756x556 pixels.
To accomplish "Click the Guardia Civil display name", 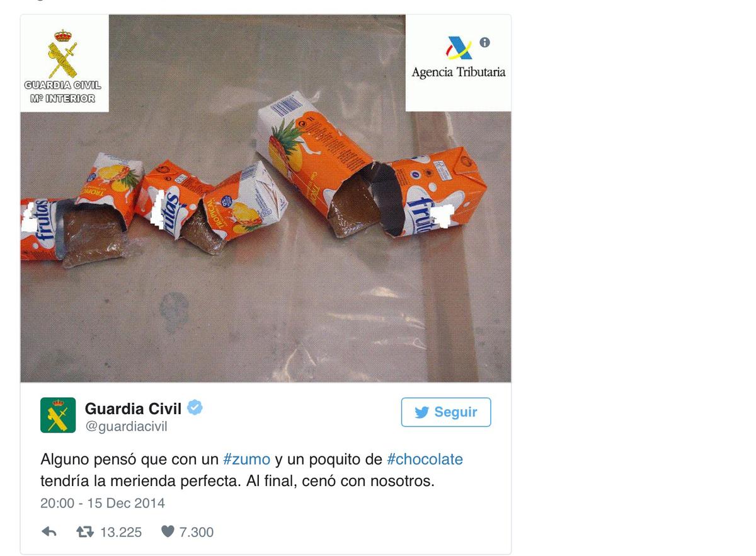I will coord(134,408).
